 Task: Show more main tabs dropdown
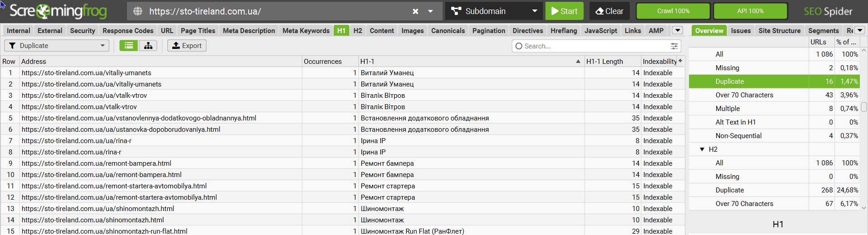(x=677, y=30)
